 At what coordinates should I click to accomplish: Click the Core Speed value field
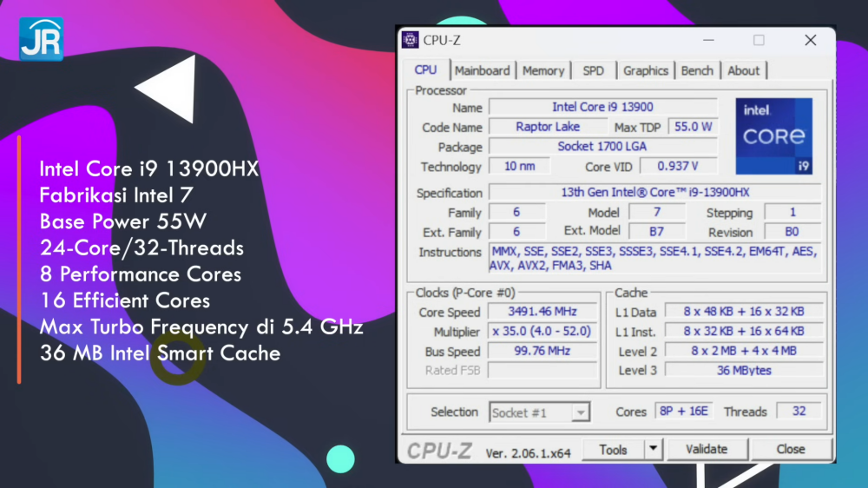542,312
